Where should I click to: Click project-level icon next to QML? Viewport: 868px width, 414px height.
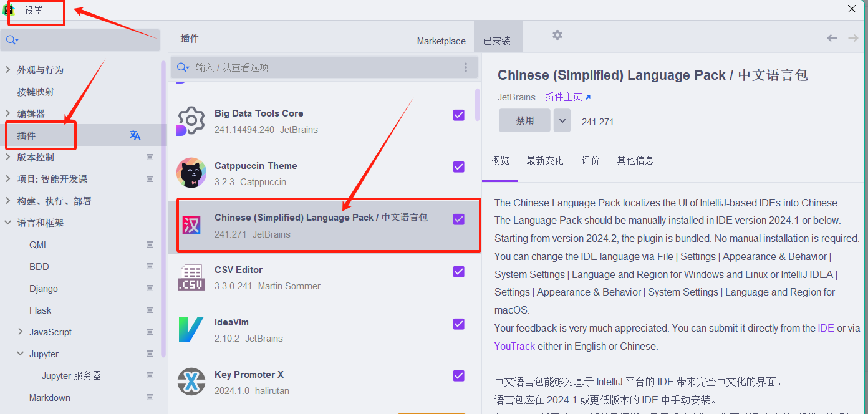pyautogui.click(x=150, y=244)
